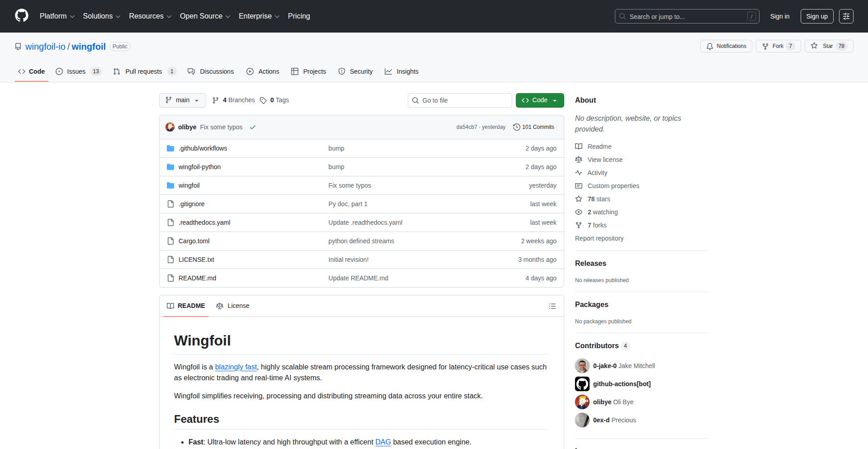The height and width of the screenshot is (449, 868).
Task: Click inside the Go to file field
Action: (x=460, y=100)
